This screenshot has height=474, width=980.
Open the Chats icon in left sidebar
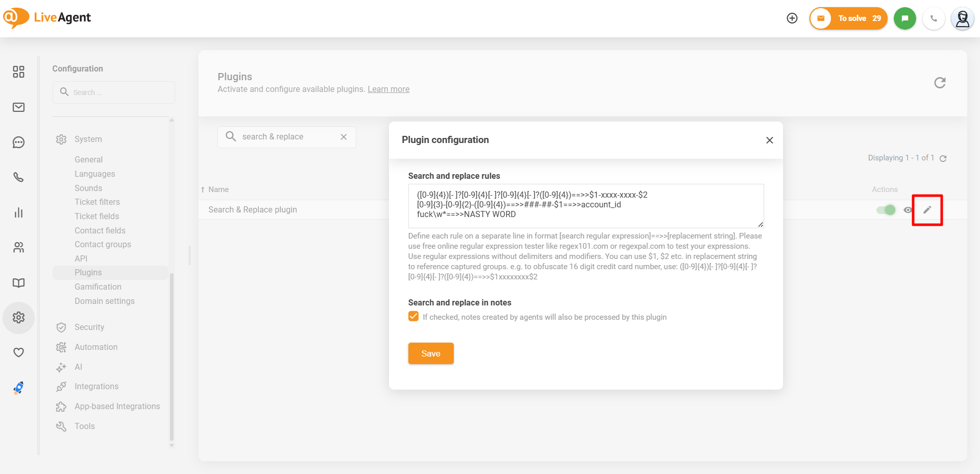pyautogui.click(x=19, y=143)
